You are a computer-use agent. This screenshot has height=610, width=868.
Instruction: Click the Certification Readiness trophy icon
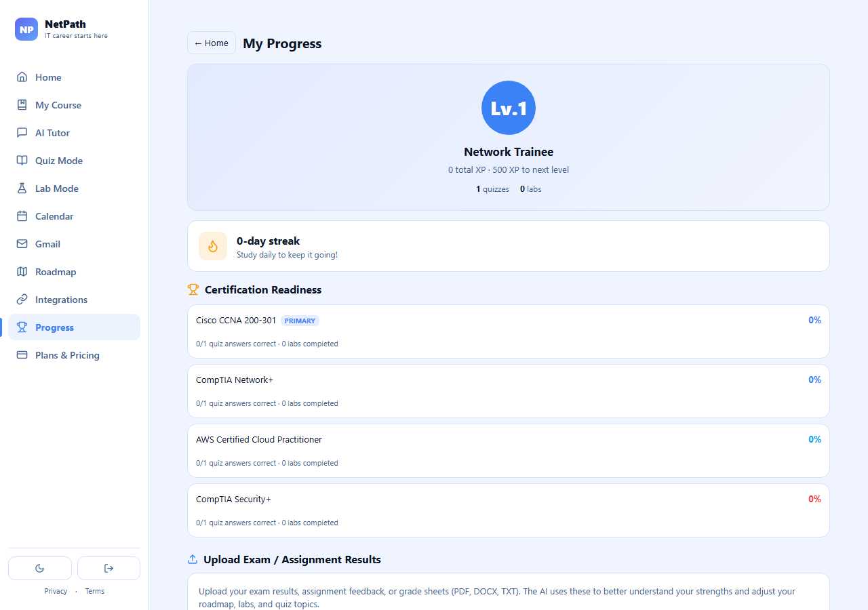tap(193, 289)
